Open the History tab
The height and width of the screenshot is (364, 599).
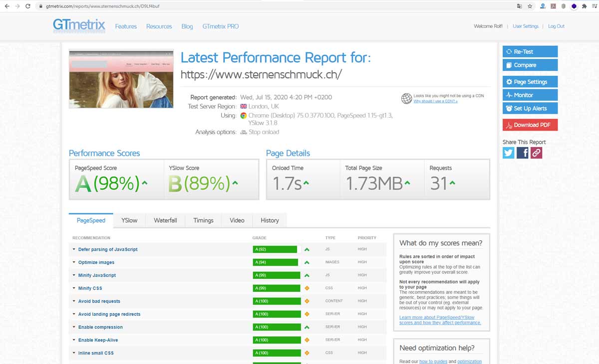[x=270, y=220]
